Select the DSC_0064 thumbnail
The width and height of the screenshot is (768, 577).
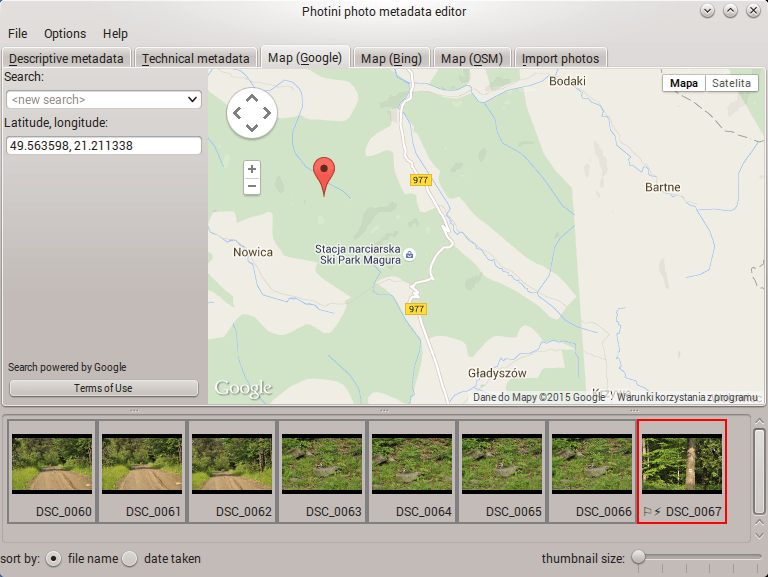coord(412,472)
